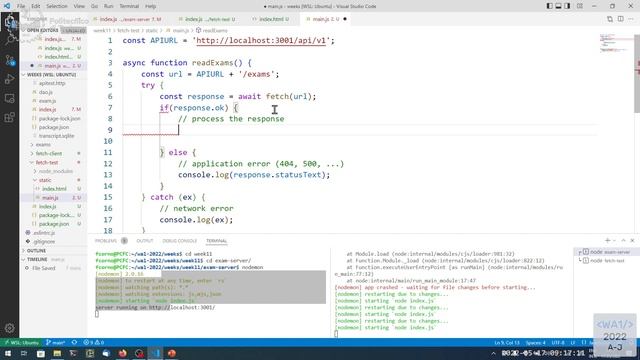Open the Run menu
The image size is (640, 360).
coord(109,6)
